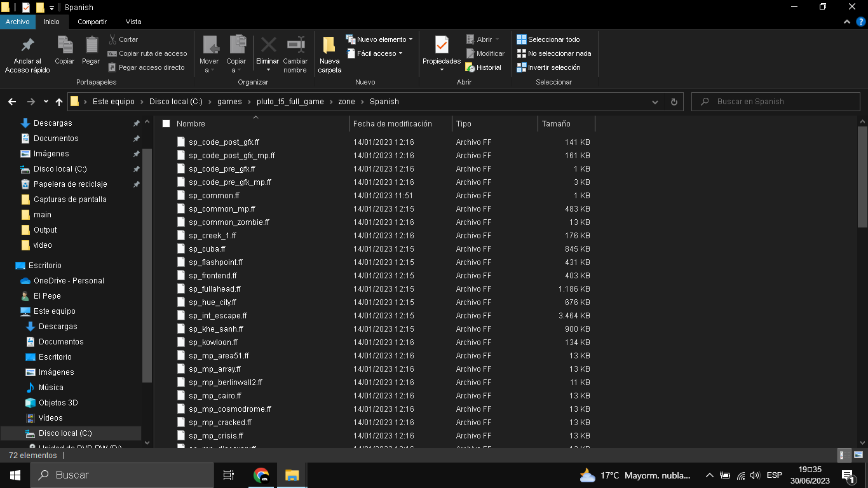The height and width of the screenshot is (488, 868).
Task: Switch to details view icon in status bar
Action: point(844,455)
